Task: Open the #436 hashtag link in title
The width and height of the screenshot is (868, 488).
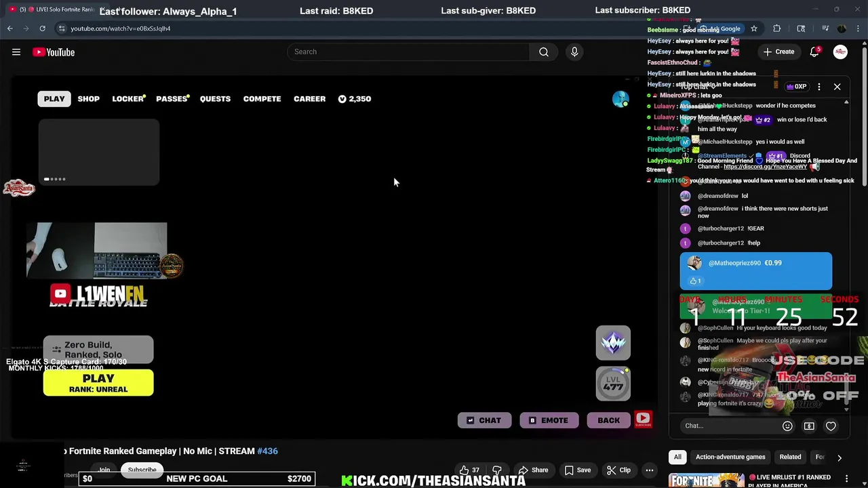Action: 267,451
